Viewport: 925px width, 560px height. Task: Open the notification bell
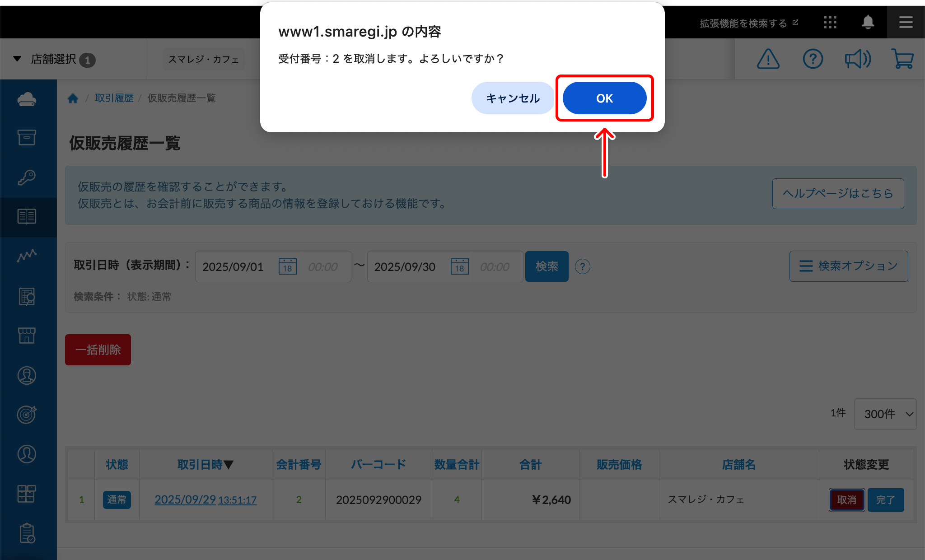click(x=868, y=22)
